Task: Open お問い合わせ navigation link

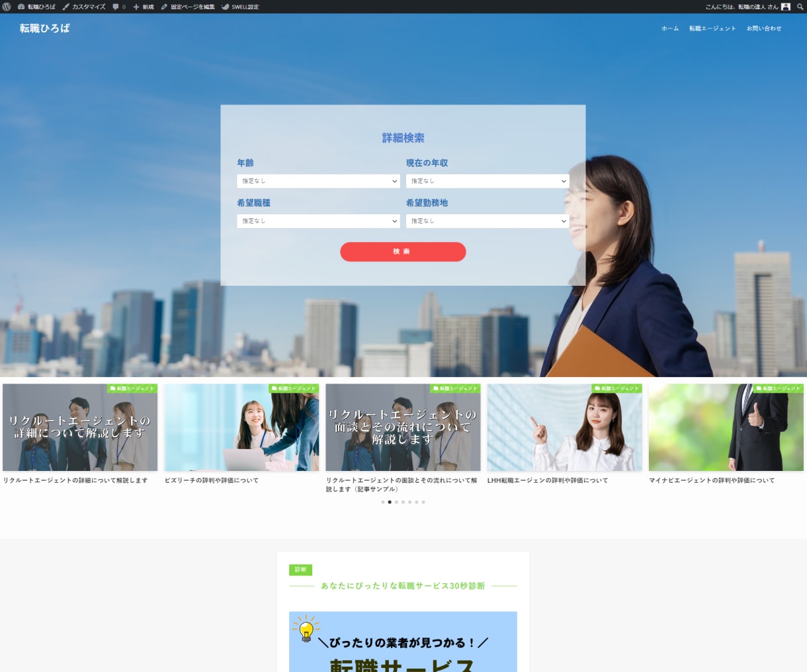Action: coord(764,28)
